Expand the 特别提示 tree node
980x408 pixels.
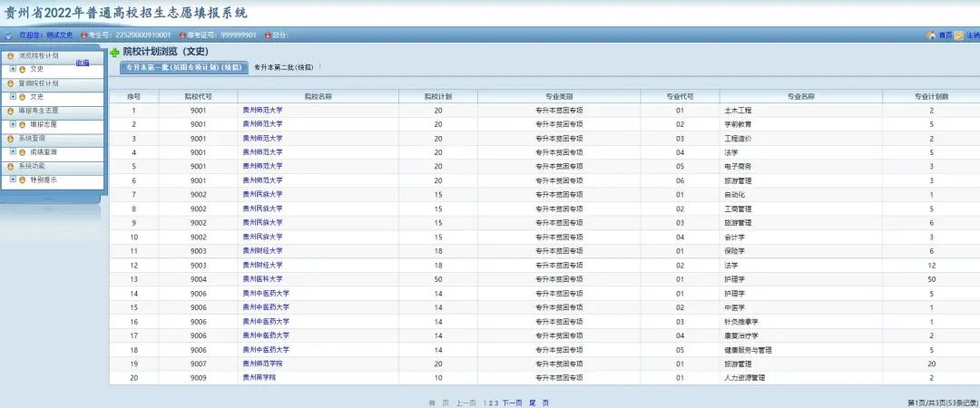(13, 180)
